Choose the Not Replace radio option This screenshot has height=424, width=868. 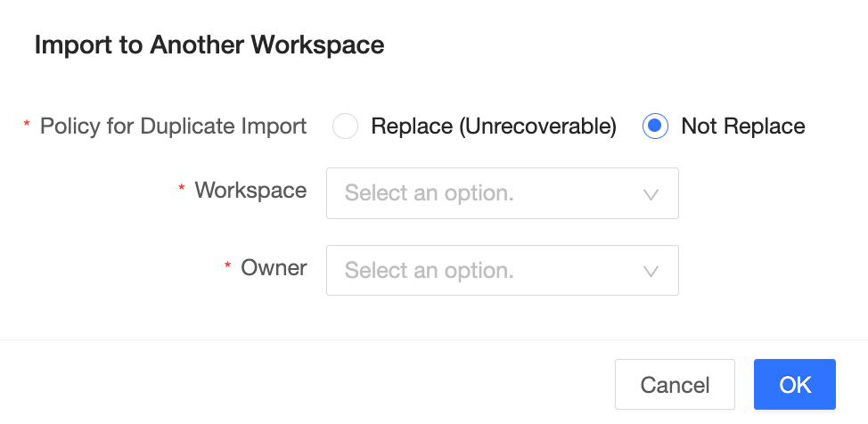coord(655,126)
